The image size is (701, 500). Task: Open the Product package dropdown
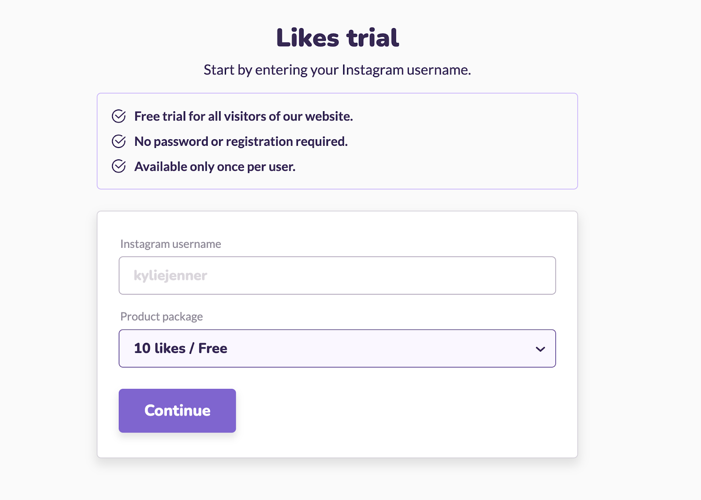point(337,349)
